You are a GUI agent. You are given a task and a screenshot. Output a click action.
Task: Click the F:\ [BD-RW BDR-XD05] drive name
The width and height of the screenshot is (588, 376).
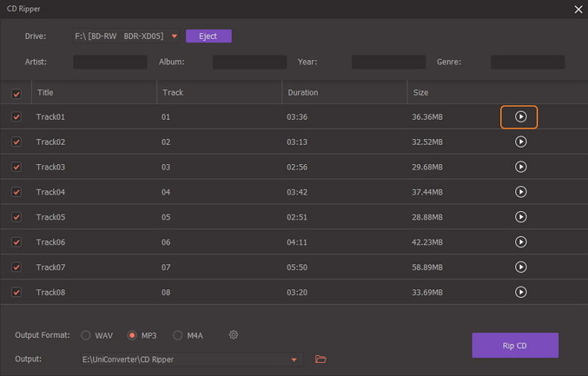[x=119, y=36]
